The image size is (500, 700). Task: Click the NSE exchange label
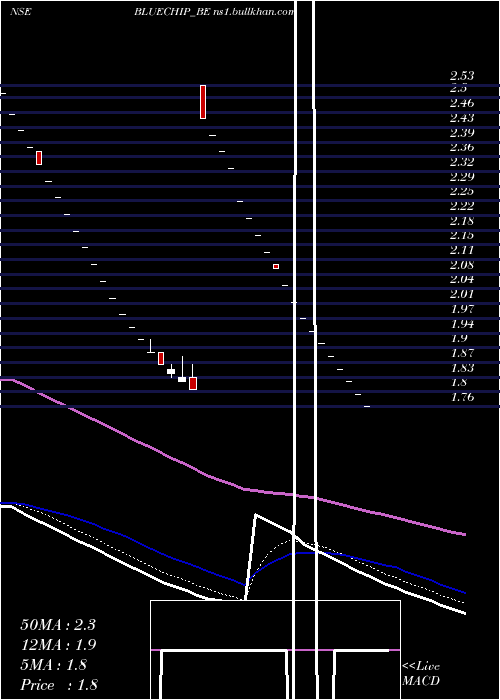[x=21, y=12]
